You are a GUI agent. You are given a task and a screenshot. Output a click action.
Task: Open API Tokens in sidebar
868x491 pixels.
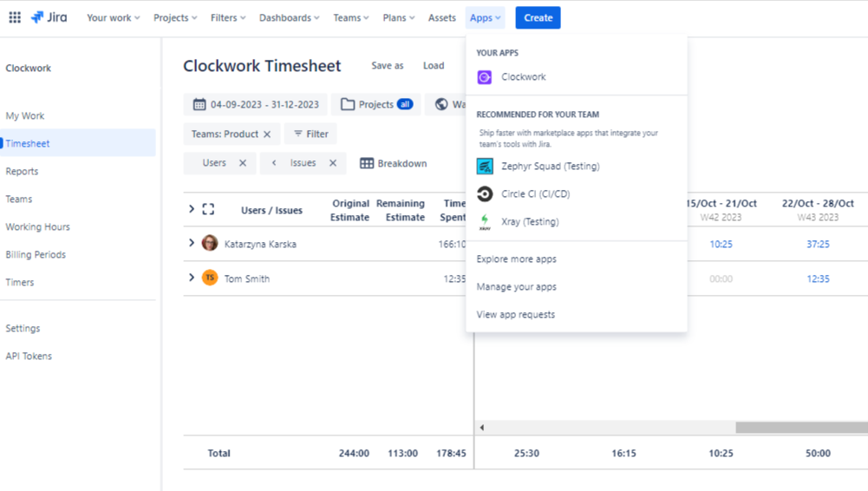[x=29, y=356]
